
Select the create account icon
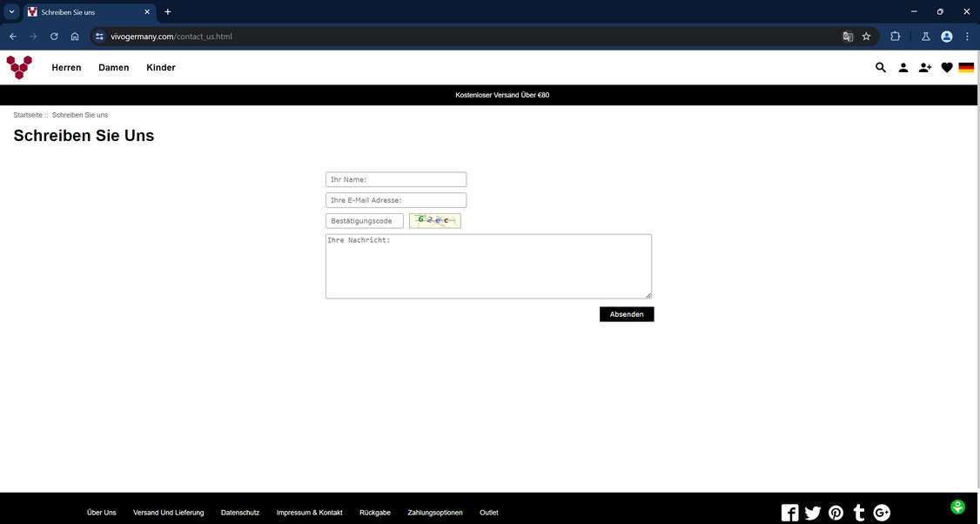point(926,67)
